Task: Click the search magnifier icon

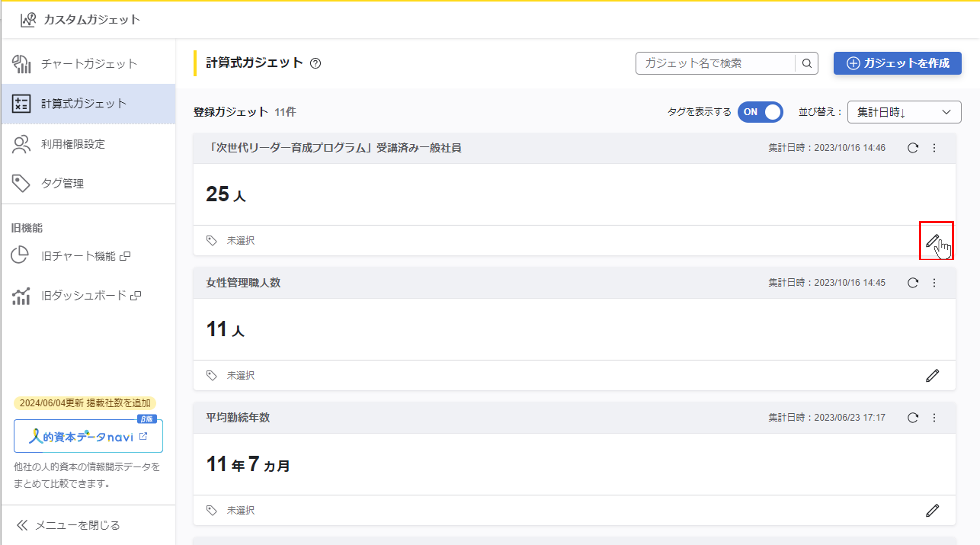Action: pyautogui.click(x=806, y=63)
